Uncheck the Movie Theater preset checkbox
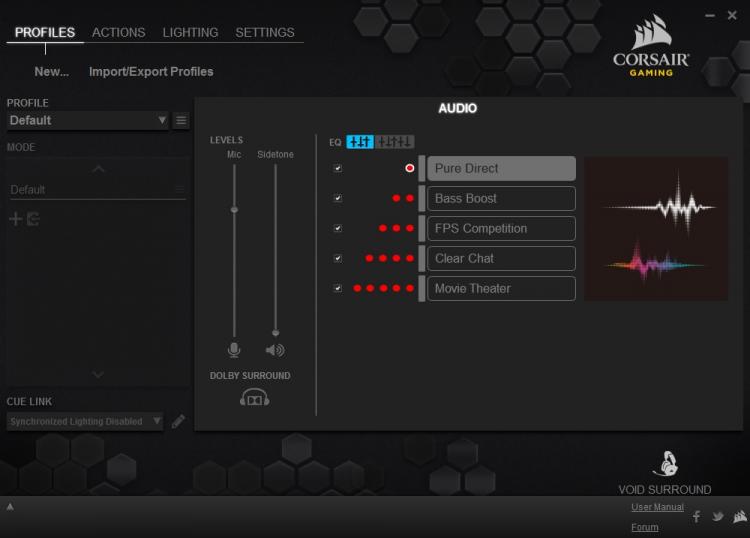750x538 pixels. pyautogui.click(x=338, y=288)
